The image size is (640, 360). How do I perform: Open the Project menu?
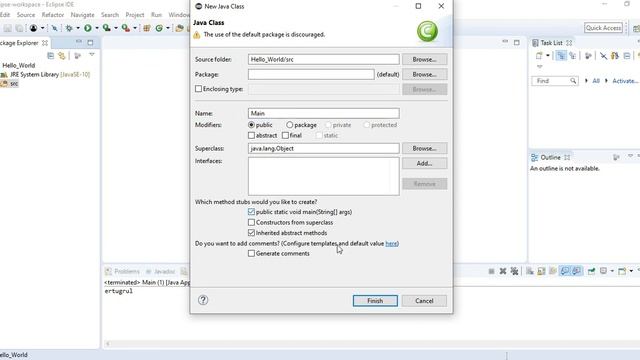[x=135, y=15]
